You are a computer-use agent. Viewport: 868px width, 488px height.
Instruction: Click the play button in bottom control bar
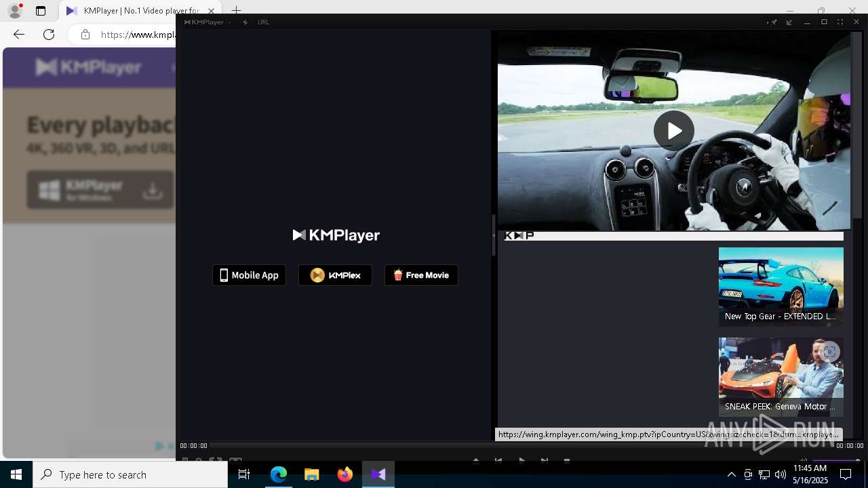[x=521, y=461]
